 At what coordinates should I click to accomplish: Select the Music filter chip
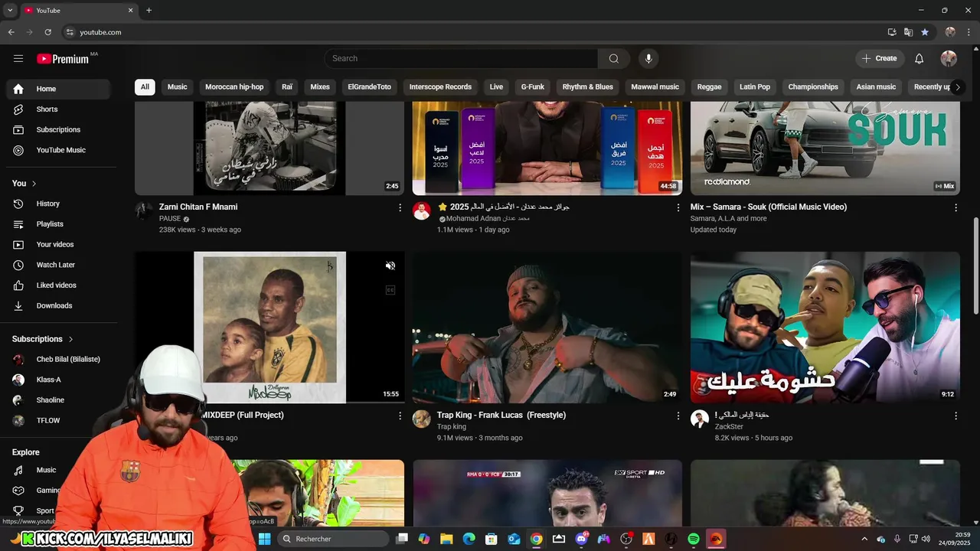click(178, 86)
